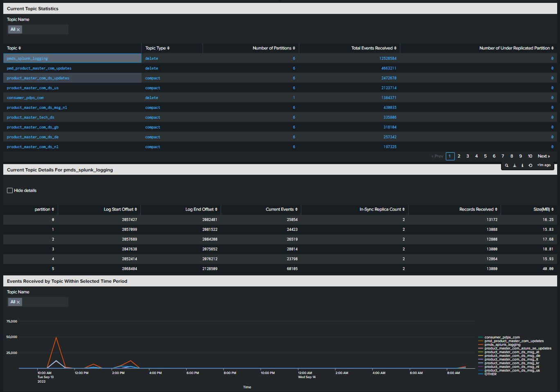Sort by Number of Under Replicated Partition
This screenshot has width=560, height=392.
(x=516, y=48)
